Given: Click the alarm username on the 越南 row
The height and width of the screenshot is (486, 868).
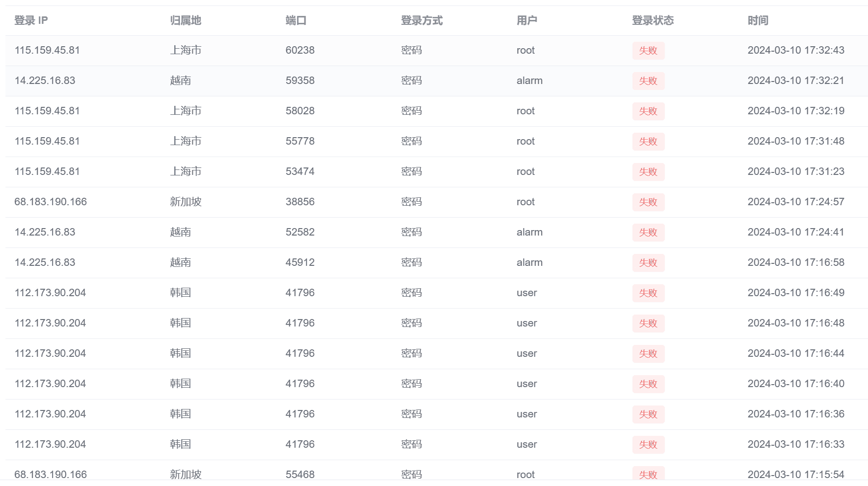Looking at the screenshot, I should click(x=529, y=81).
